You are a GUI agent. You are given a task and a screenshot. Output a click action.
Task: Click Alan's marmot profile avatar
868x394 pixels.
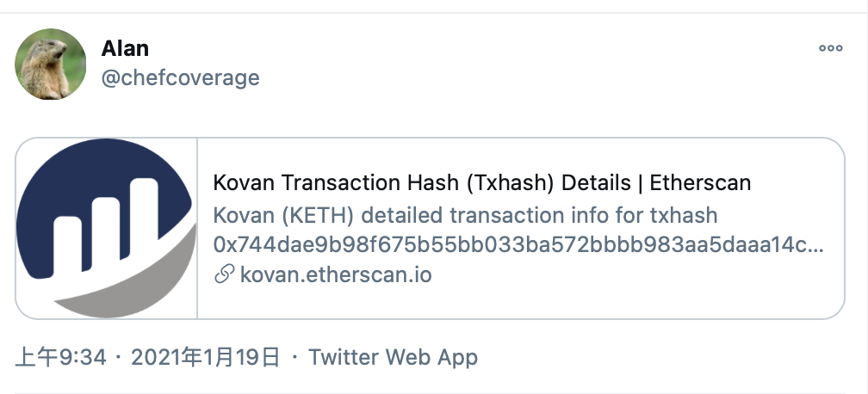tap(50, 65)
